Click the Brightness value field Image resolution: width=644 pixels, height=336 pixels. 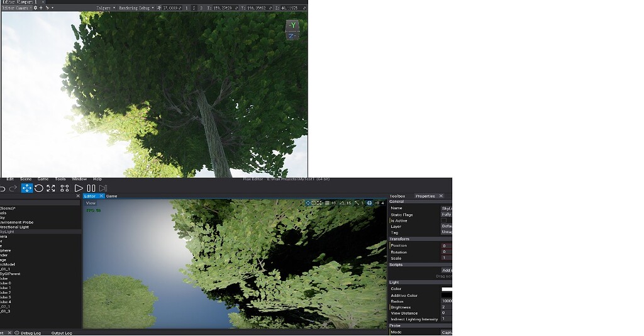click(x=447, y=307)
